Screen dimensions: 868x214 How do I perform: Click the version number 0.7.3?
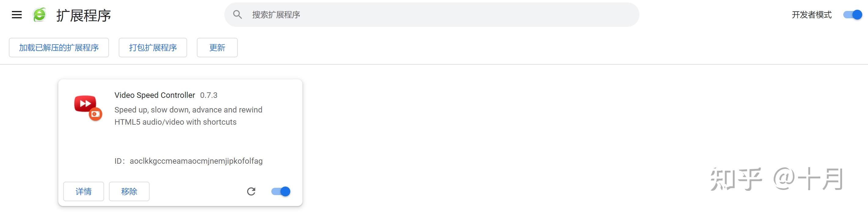tap(208, 95)
